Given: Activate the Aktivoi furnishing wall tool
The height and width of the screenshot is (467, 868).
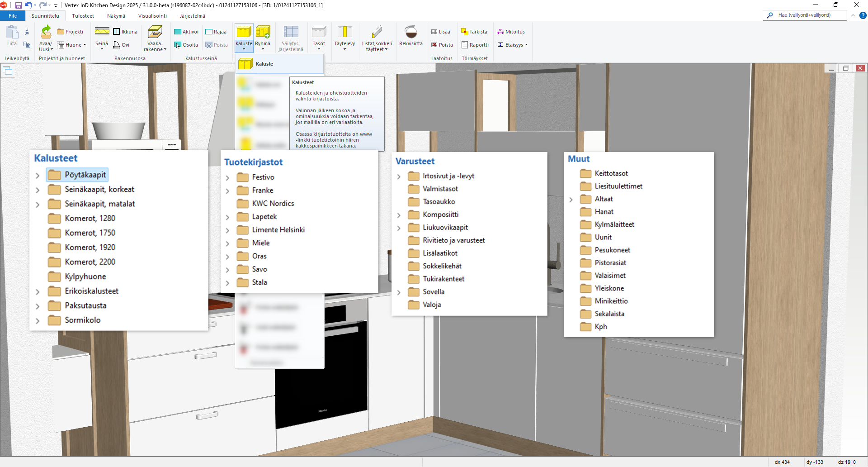Looking at the screenshot, I should (186, 32).
